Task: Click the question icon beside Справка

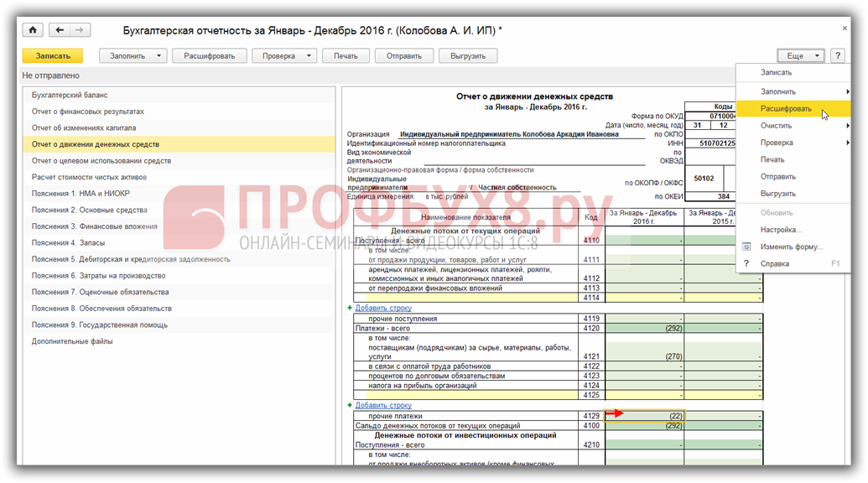Action: [x=746, y=264]
